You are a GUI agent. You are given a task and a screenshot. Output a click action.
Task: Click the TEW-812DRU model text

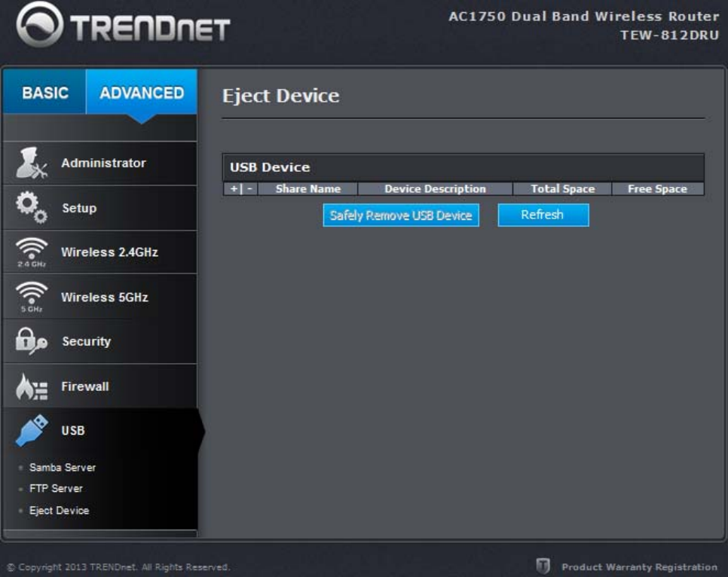669,35
